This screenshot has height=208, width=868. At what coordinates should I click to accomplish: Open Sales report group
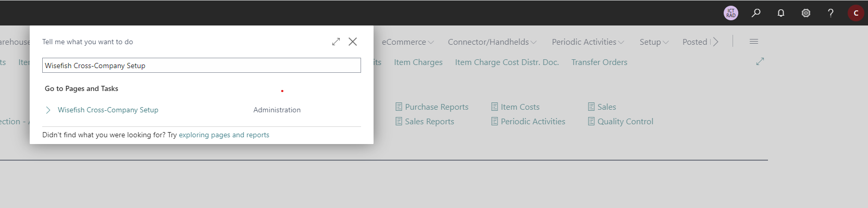(x=606, y=107)
